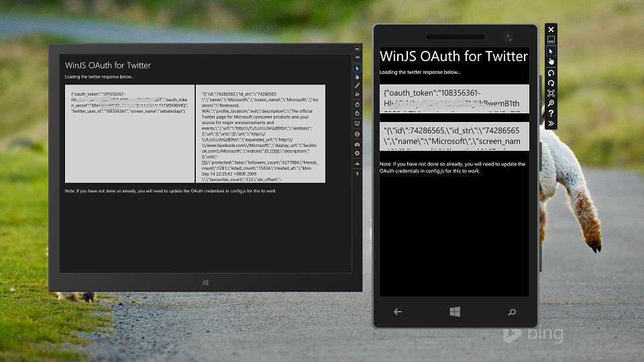Click the phone's 'Loading the twitter response below...' text
Viewport: 644px width, 362px height.
[420, 72]
